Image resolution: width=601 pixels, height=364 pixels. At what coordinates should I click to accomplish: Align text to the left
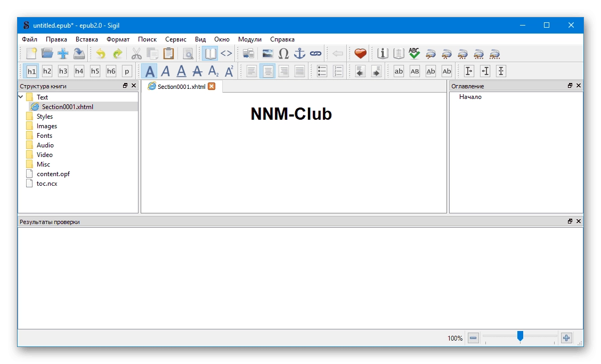(251, 71)
